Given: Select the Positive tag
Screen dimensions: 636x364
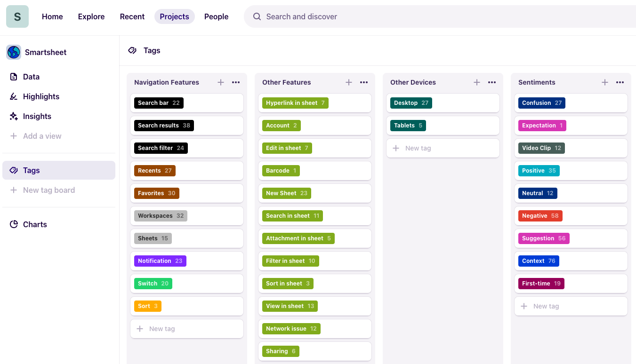Looking at the screenshot, I should (539, 171).
